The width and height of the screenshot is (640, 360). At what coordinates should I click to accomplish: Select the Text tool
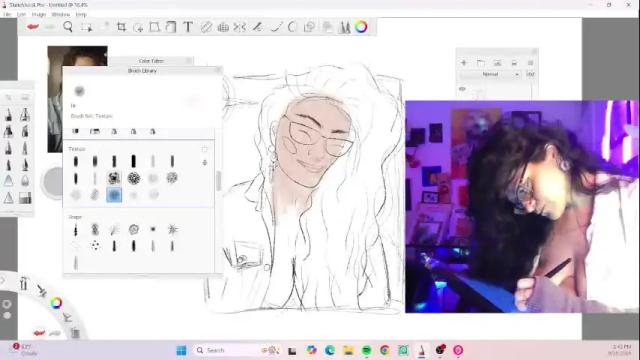click(188, 27)
